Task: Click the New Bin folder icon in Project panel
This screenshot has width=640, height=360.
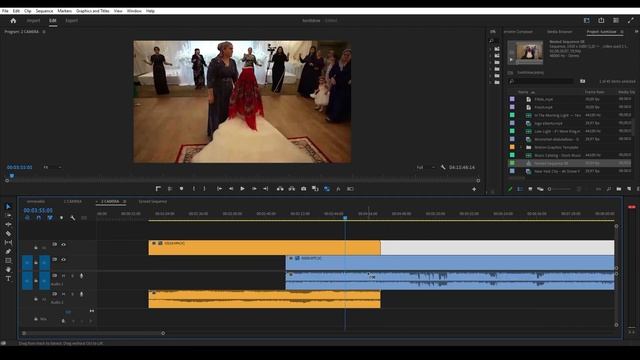Action: [619, 189]
